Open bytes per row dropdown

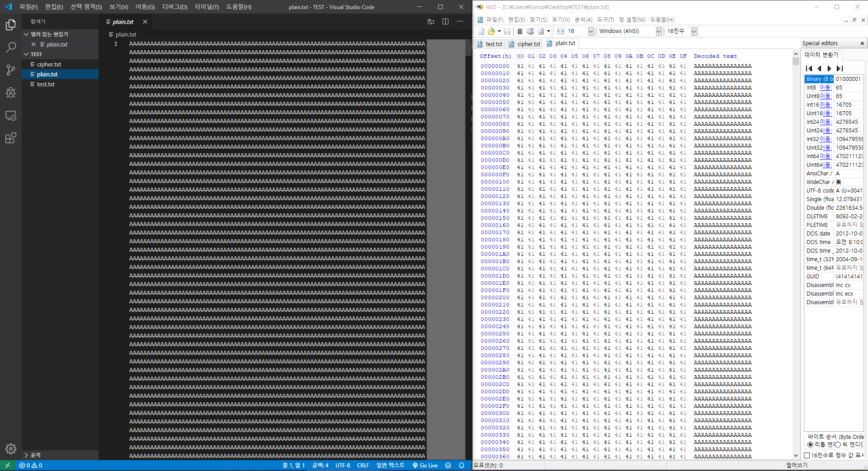pos(591,31)
